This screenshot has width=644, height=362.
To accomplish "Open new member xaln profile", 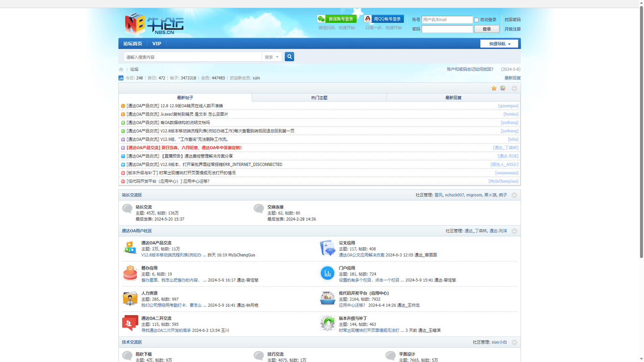I will [x=256, y=78].
